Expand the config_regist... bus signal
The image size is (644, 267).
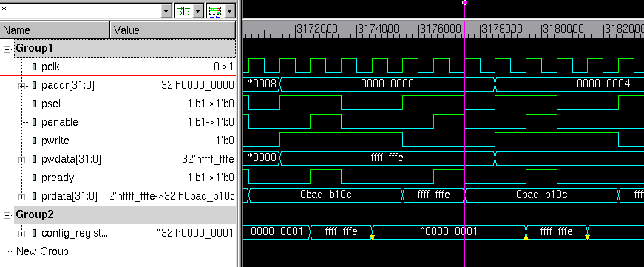(x=21, y=234)
